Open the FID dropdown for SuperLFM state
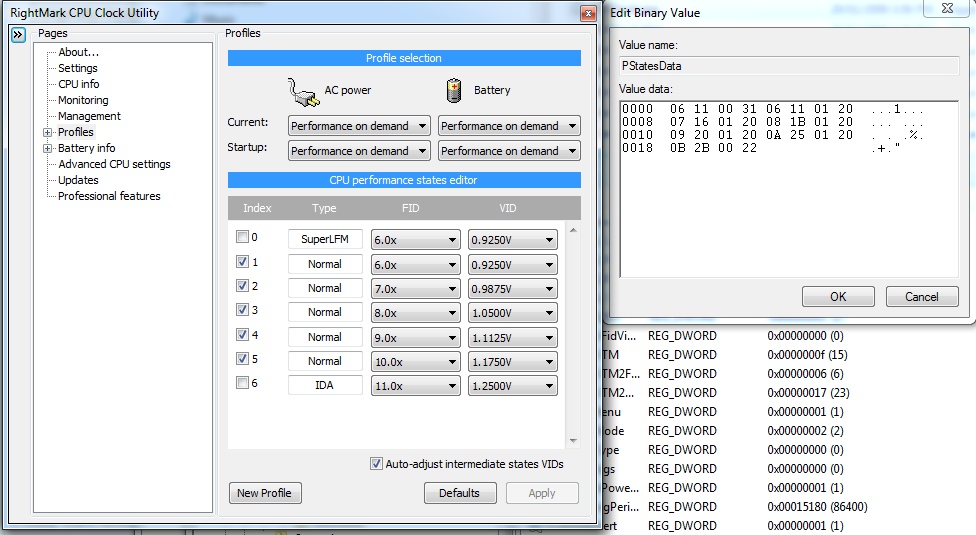This screenshot has width=976, height=535. click(x=415, y=240)
